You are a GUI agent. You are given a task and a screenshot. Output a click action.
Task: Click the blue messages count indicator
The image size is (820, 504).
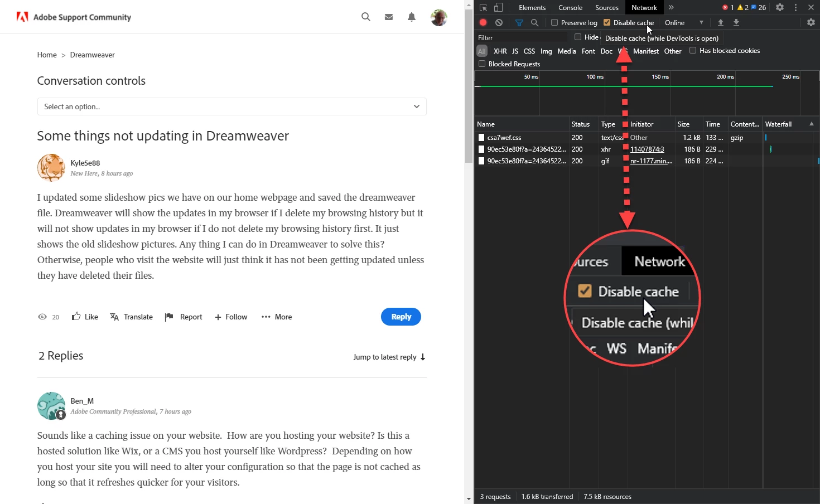[759, 7]
